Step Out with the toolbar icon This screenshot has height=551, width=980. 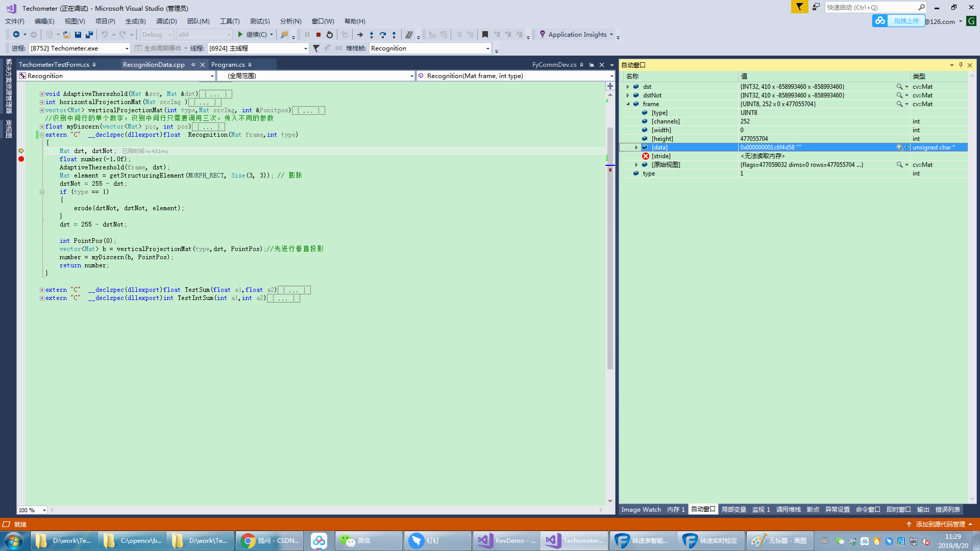tap(394, 35)
